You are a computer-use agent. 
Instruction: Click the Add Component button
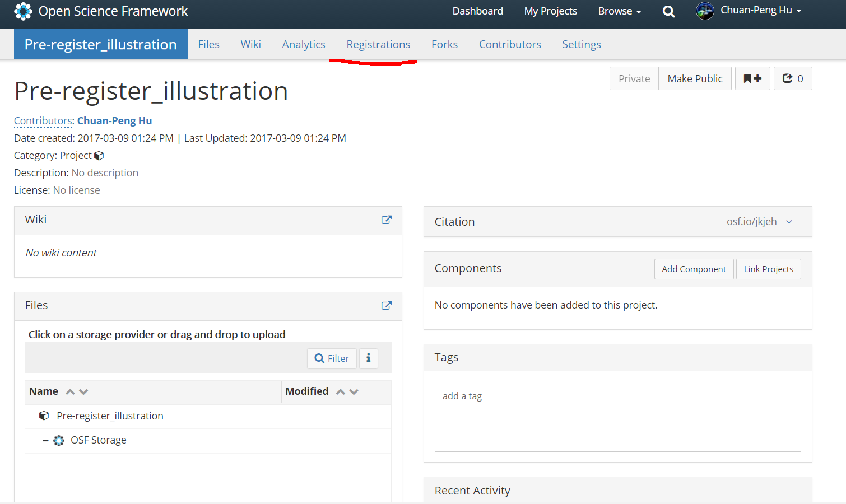pos(694,269)
